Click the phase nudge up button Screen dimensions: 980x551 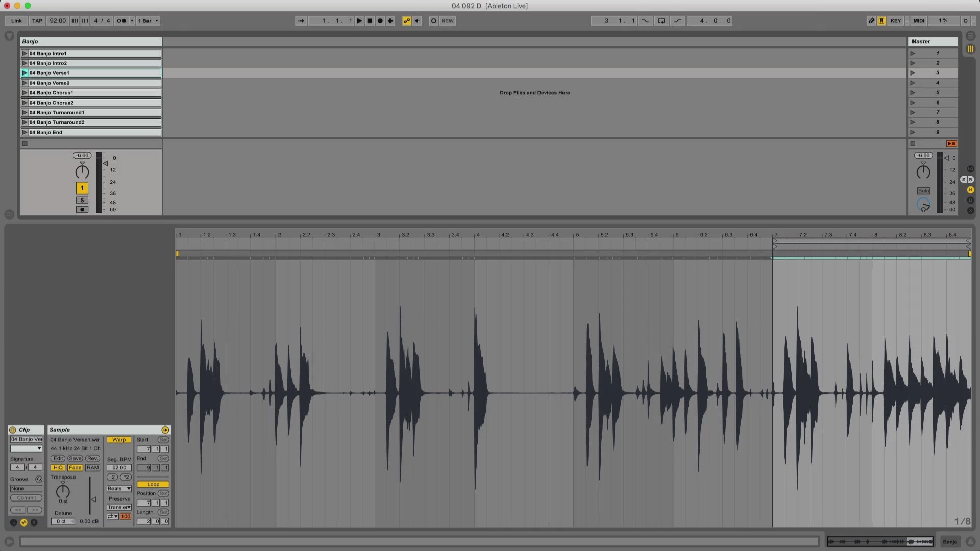pos(85,21)
